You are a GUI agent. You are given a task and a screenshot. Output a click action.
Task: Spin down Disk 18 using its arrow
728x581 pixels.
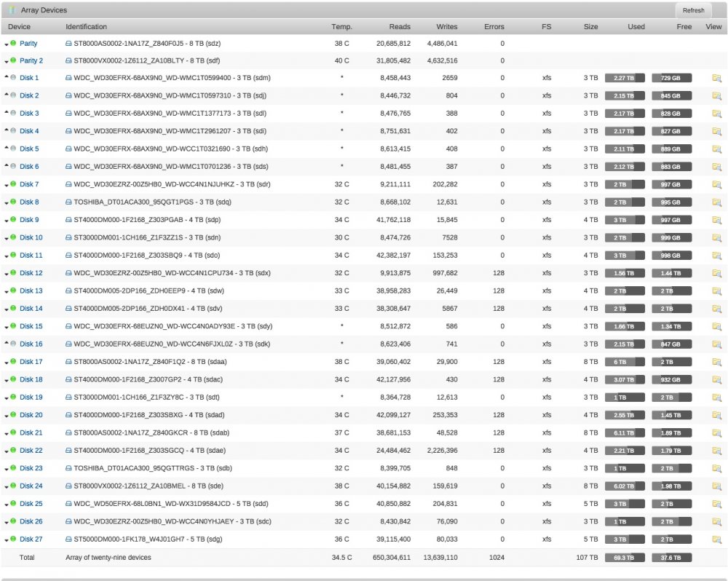coord(7,380)
